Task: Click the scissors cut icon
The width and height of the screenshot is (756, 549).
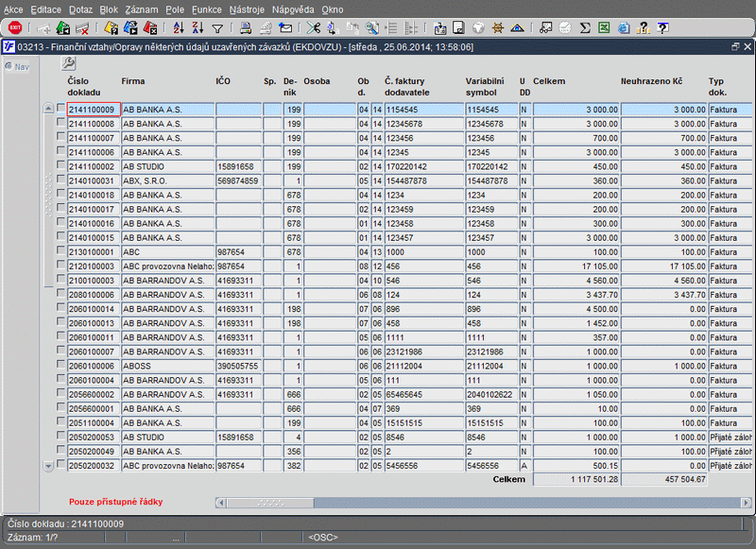Action: pos(315,28)
